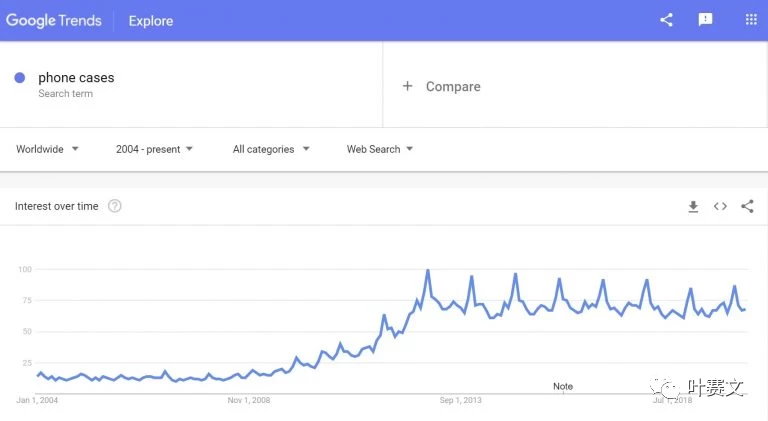Click the plus icon next to Compare
The width and height of the screenshot is (768, 421).
(x=408, y=86)
